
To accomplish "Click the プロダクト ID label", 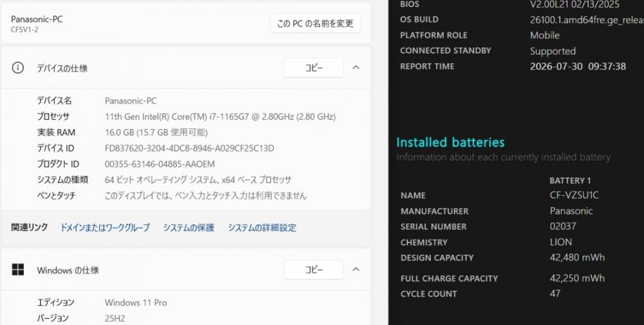I will pos(58,164).
